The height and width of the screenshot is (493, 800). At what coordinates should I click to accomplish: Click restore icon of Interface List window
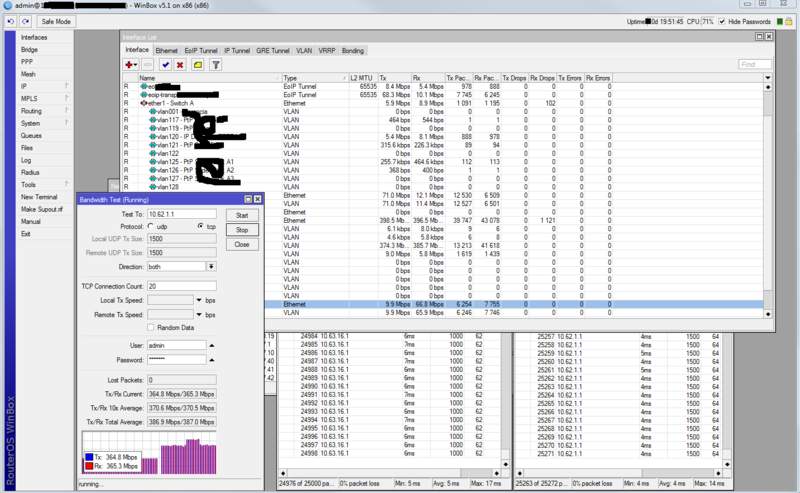[759, 36]
